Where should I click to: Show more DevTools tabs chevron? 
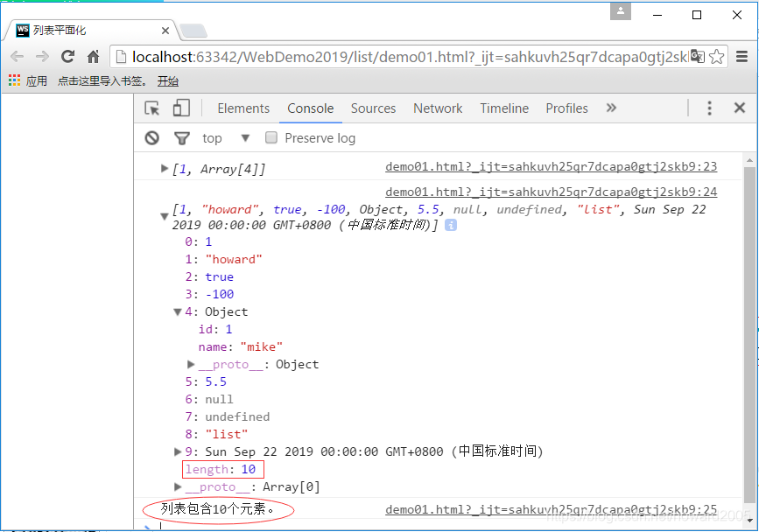point(611,108)
